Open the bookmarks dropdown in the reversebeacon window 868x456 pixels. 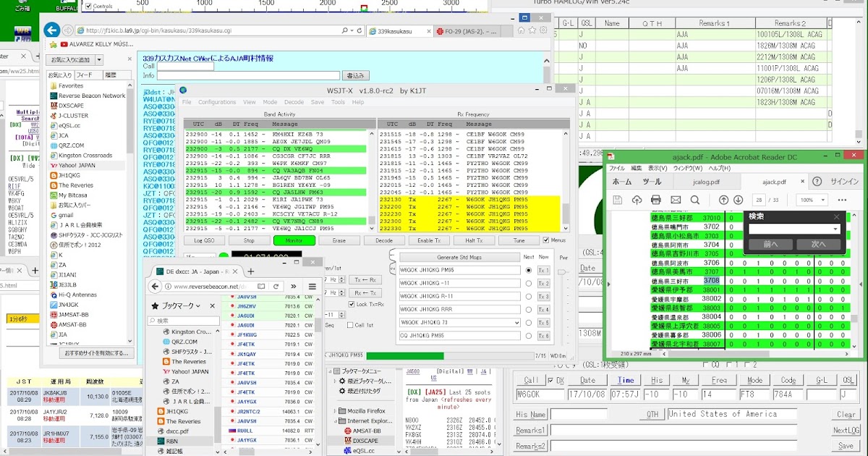(x=198, y=306)
